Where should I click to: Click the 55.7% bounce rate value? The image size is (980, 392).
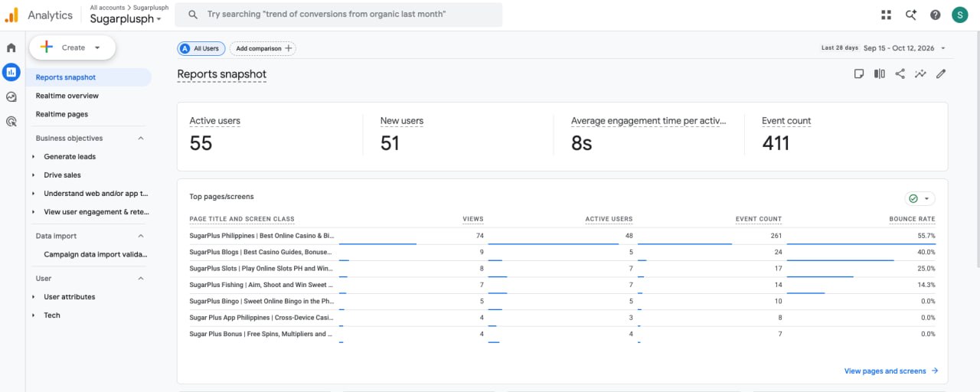coord(926,236)
